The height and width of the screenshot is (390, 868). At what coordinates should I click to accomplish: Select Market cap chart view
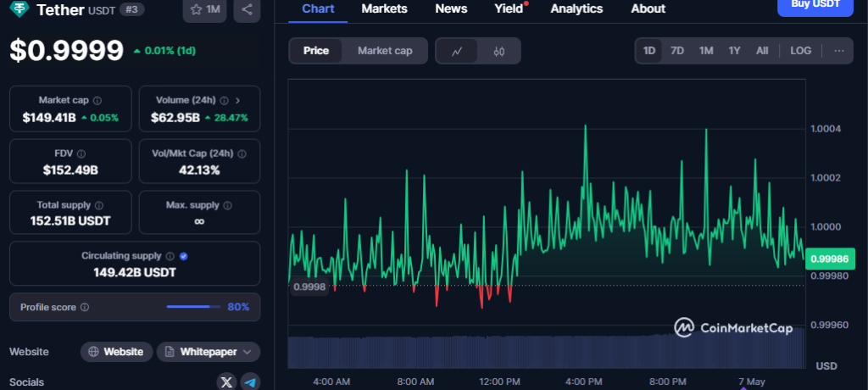385,51
